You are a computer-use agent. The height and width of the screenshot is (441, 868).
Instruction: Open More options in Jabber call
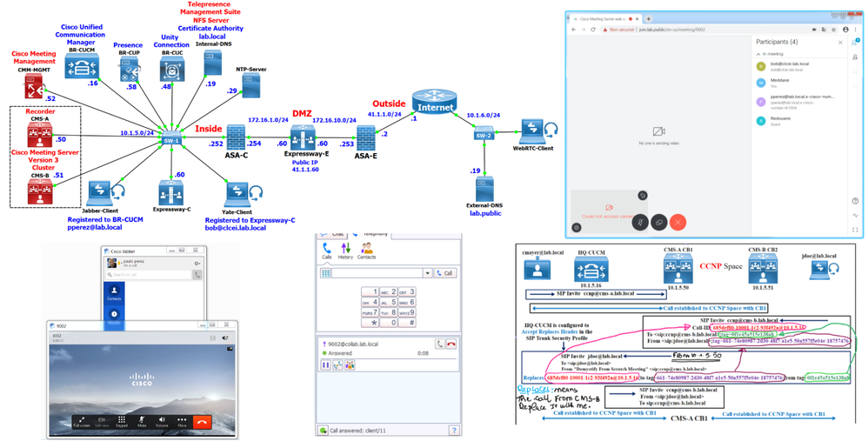tap(182, 422)
